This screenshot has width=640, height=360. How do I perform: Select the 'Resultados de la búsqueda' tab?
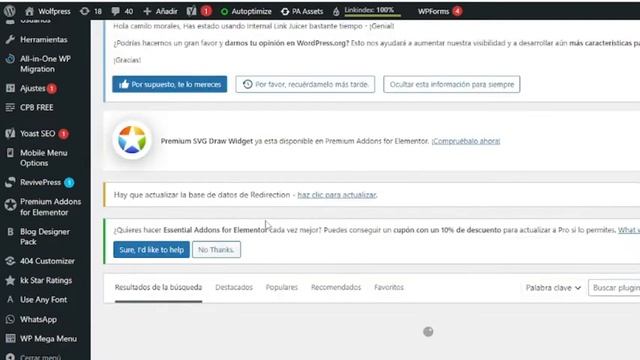point(158,287)
